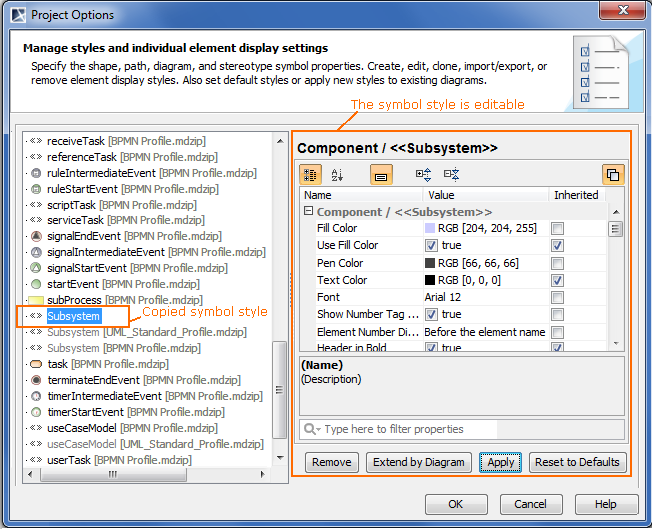Click the Inherited column header
Viewport: 652px width, 529px height.
click(576, 195)
